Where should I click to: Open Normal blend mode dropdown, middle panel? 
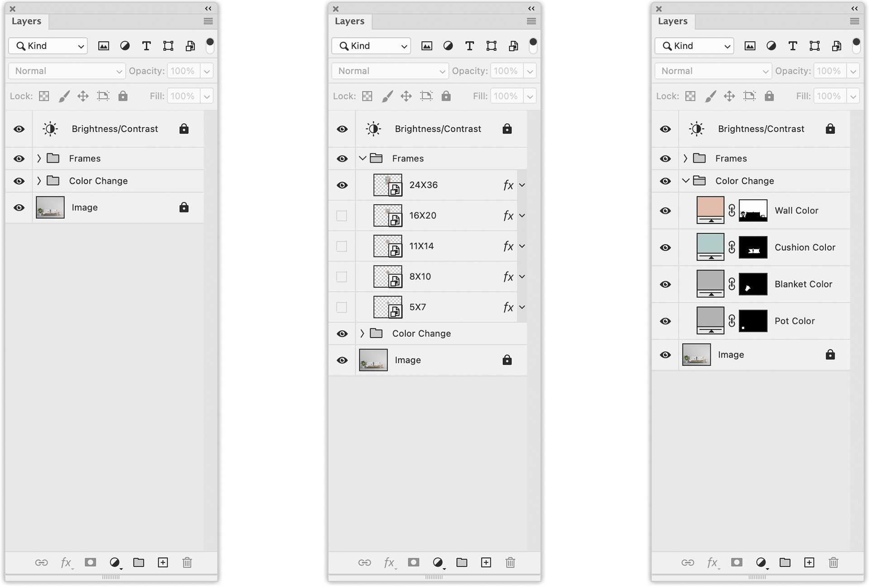click(390, 71)
